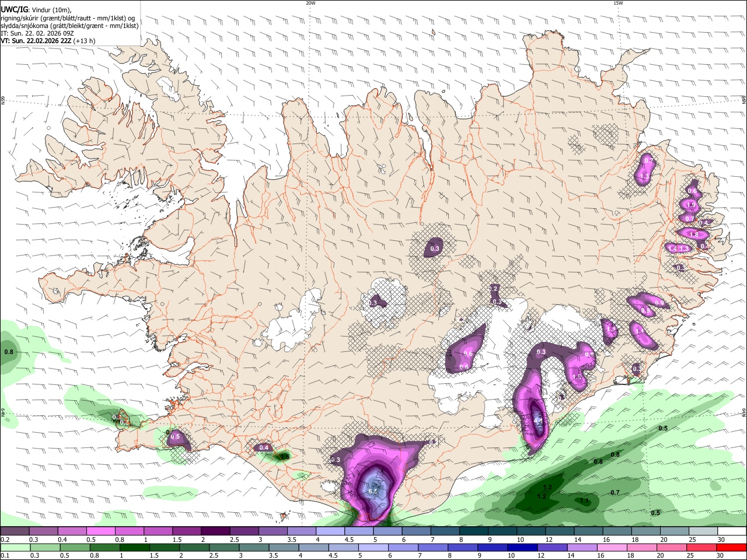Select light pink rain swatch between 16 and 18
747x560 pixels.
pyautogui.click(x=612, y=547)
